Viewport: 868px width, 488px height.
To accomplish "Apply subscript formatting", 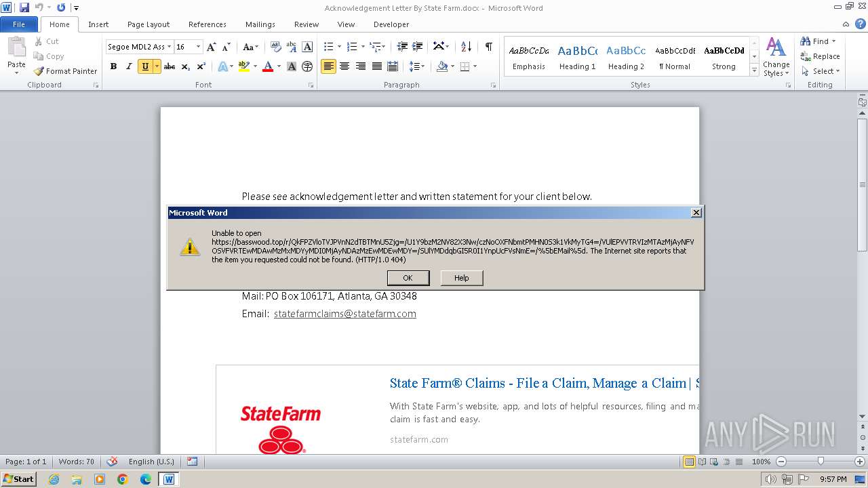I will click(x=186, y=66).
